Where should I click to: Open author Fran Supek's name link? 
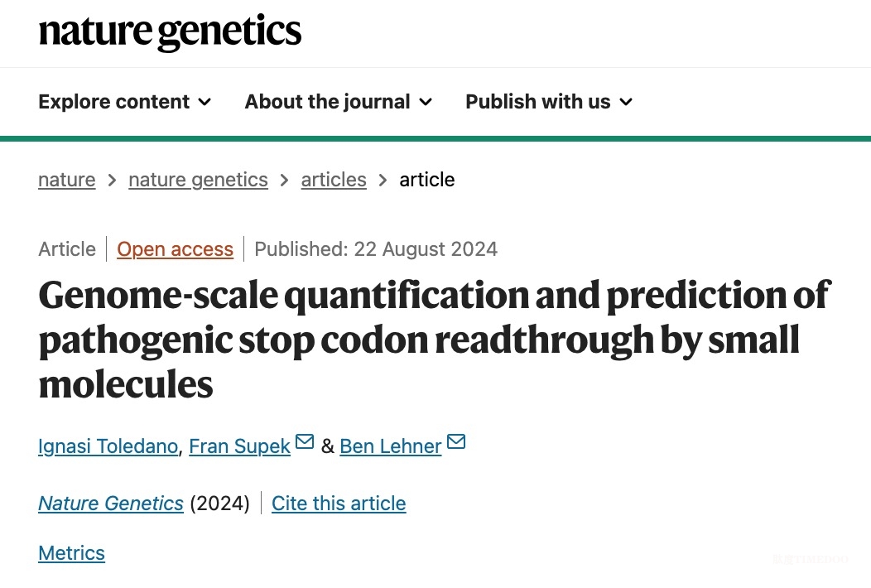[x=239, y=446]
